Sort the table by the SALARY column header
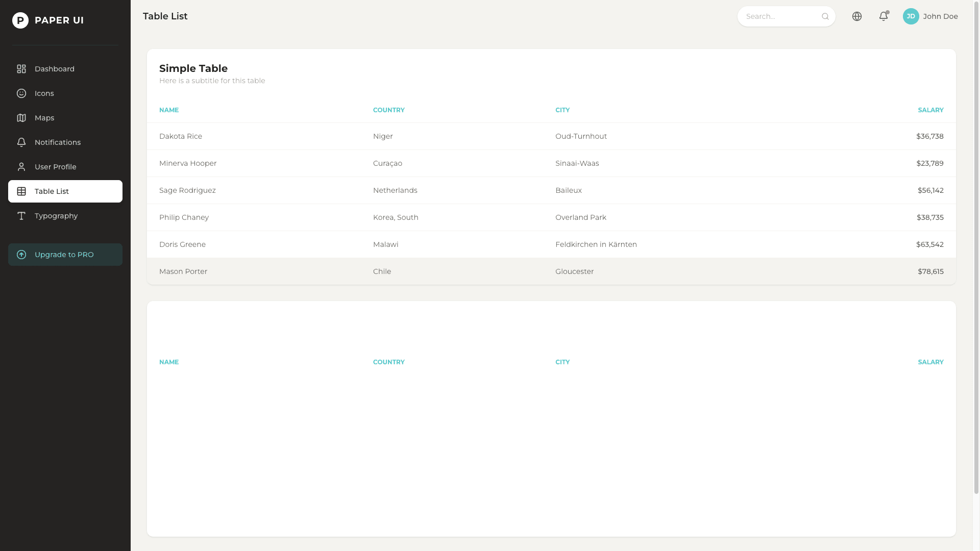Viewport: 980px width, 551px height. 930,110
